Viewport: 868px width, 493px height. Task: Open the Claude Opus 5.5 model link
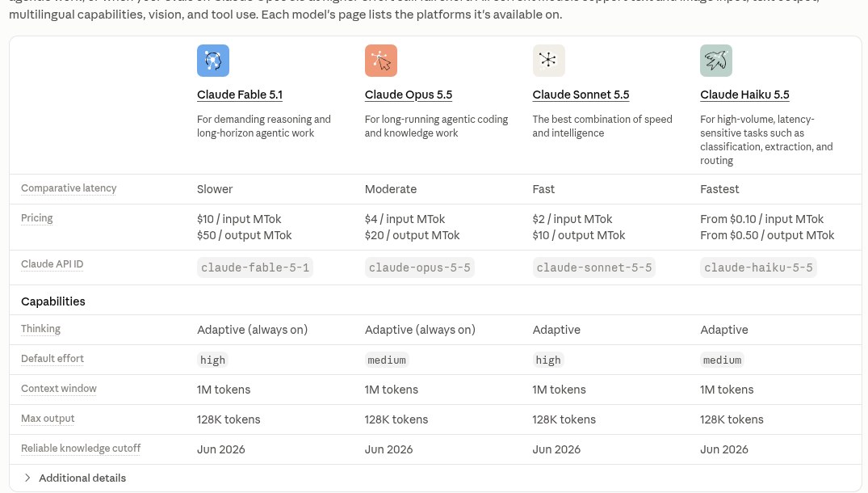pyautogui.click(x=409, y=95)
